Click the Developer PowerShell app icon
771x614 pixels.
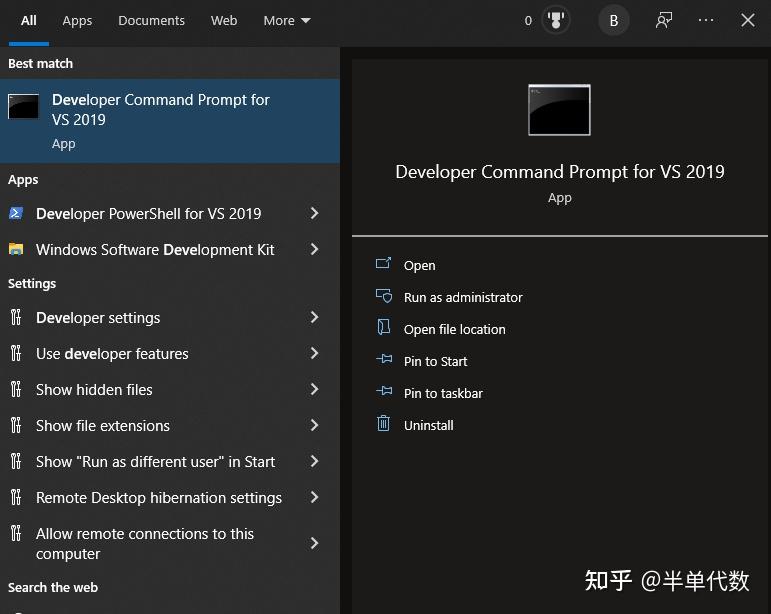coord(16,213)
